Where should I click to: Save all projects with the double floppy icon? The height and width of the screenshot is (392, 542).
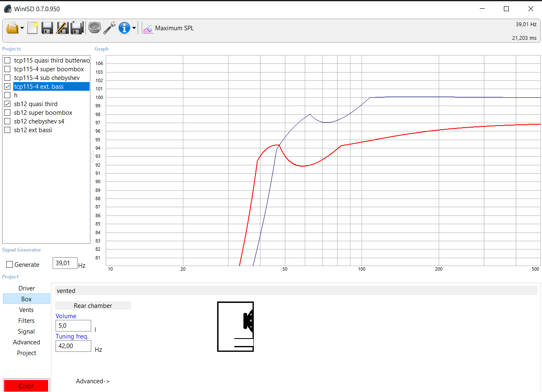(77, 28)
